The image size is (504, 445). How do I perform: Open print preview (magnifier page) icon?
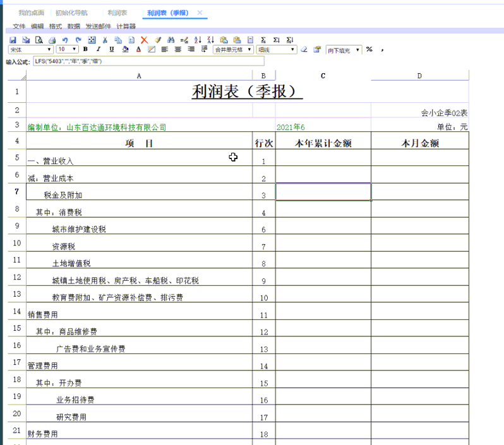pyautogui.click(x=39, y=40)
